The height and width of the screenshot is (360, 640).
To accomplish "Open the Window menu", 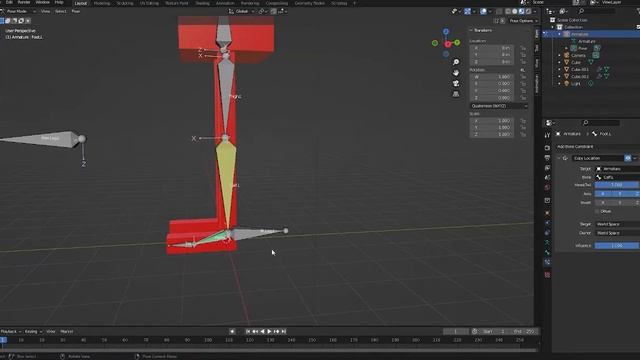I will (42, 2).
